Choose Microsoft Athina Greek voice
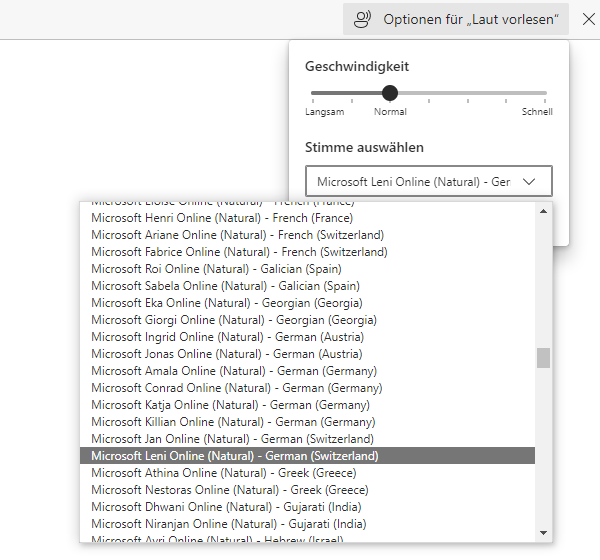 pyautogui.click(x=307, y=473)
